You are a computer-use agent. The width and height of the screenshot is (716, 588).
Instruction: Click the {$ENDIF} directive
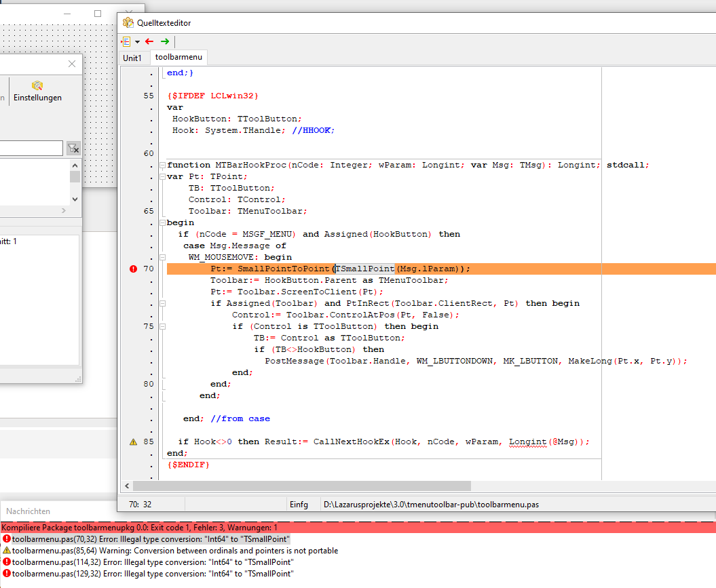pos(189,465)
